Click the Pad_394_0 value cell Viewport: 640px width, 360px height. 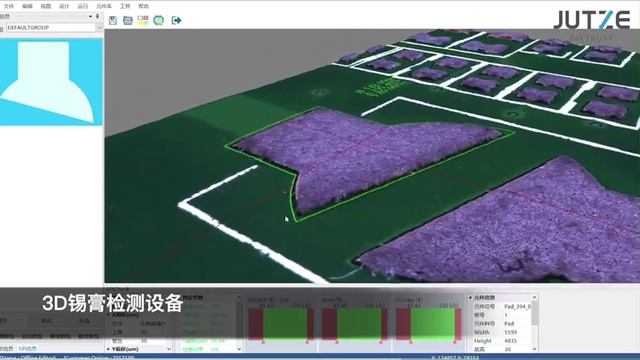coord(518,306)
